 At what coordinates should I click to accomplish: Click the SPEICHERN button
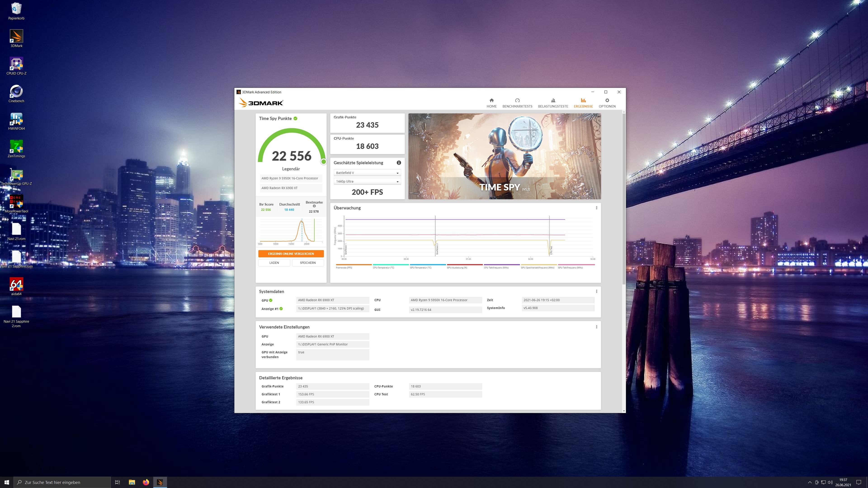[x=308, y=263]
